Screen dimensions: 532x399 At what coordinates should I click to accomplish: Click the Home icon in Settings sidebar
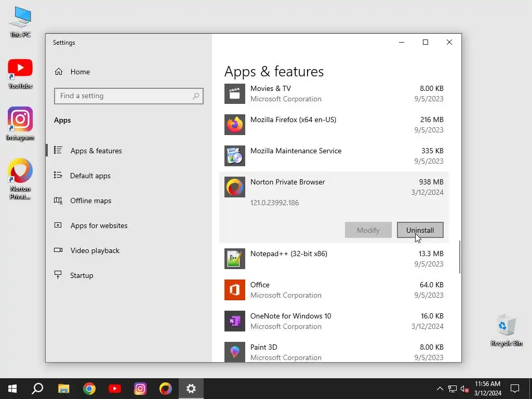(59, 72)
